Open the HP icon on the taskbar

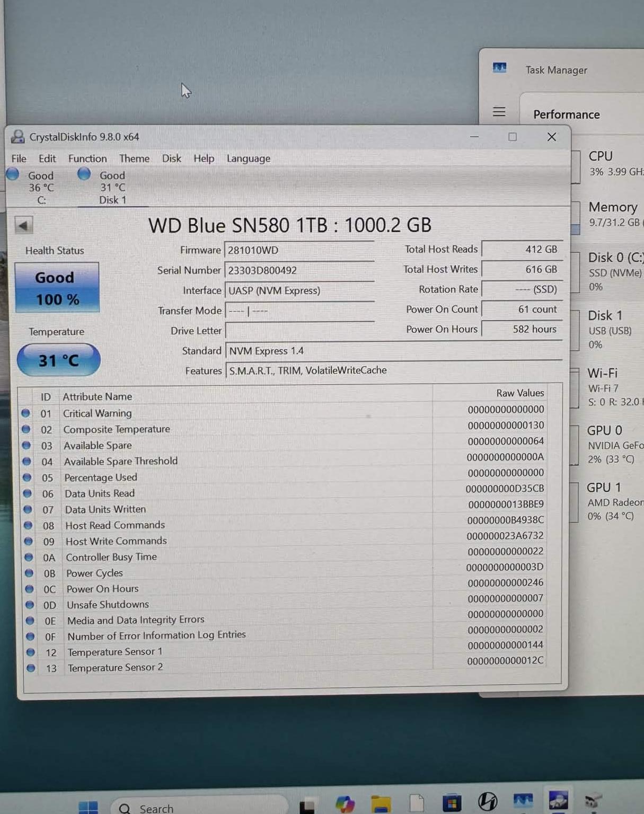tap(487, 801)
